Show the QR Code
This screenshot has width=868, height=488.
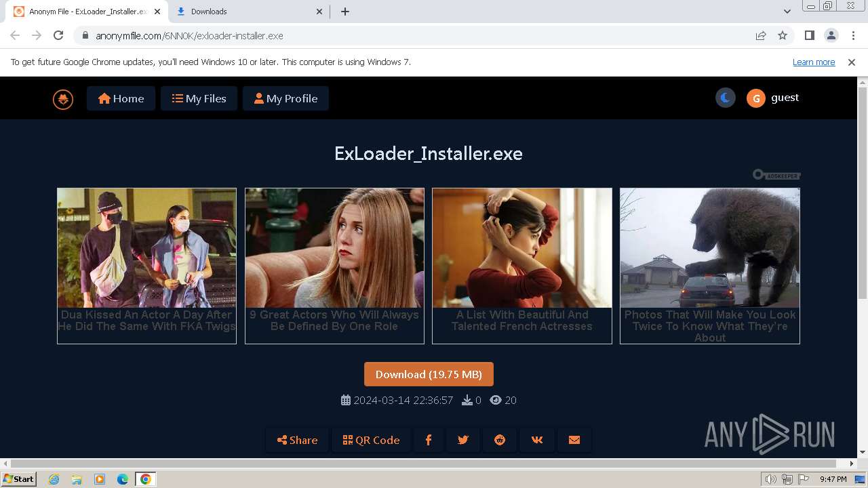(371, 440)
